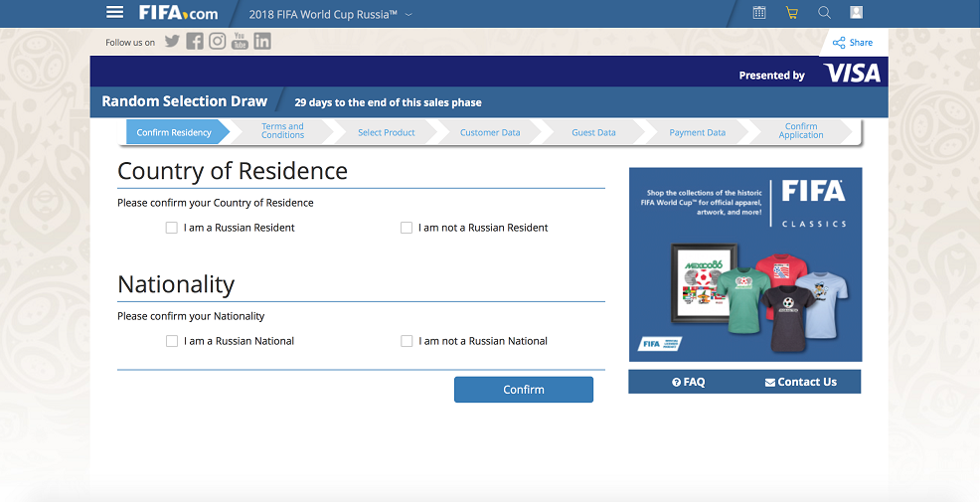This screenshot has height=502, width=980.
Task: Select the Payment Data step
Action: click(698, 132)
